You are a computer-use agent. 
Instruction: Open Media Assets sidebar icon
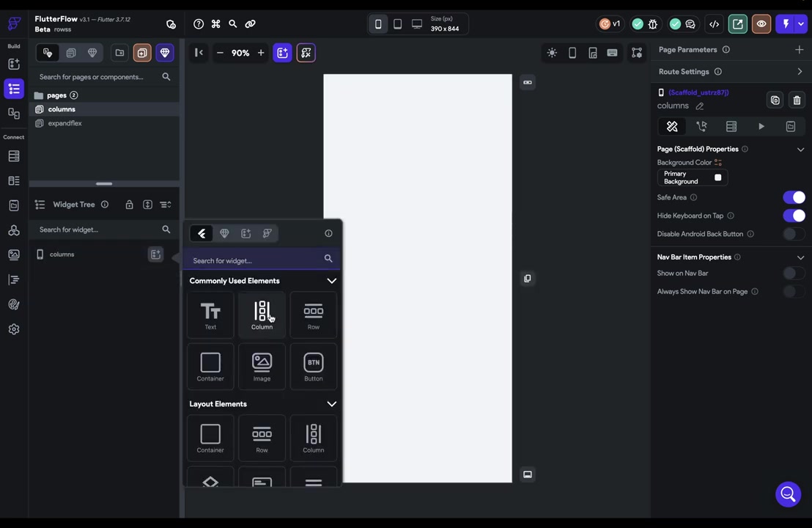(14, 254)
